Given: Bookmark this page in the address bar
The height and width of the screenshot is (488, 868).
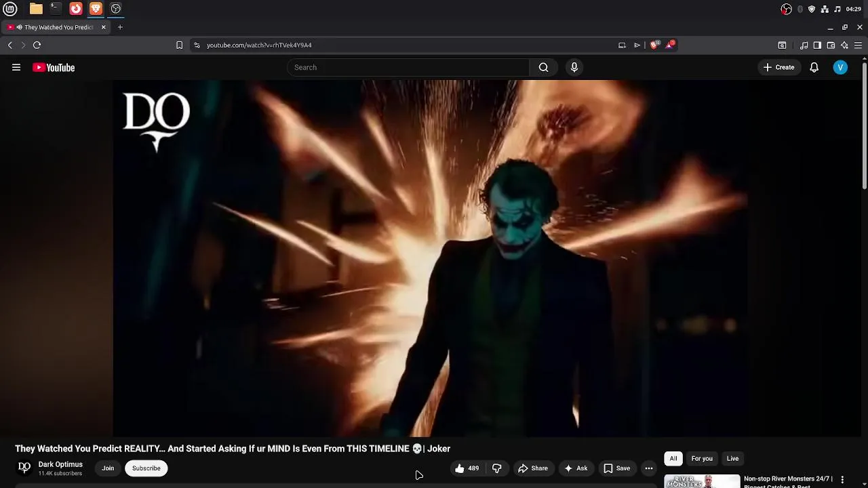Looking at the screenshot, I should tap(179, 45).
